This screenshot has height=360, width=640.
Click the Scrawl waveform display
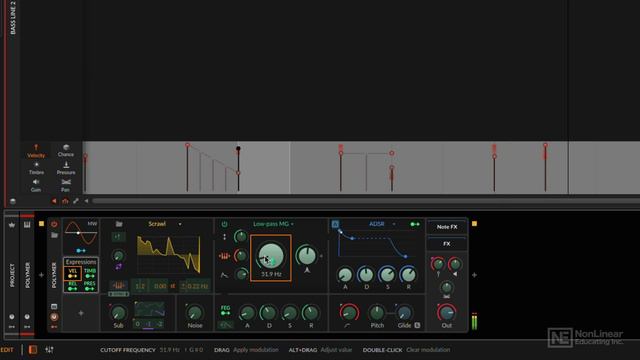169,254
